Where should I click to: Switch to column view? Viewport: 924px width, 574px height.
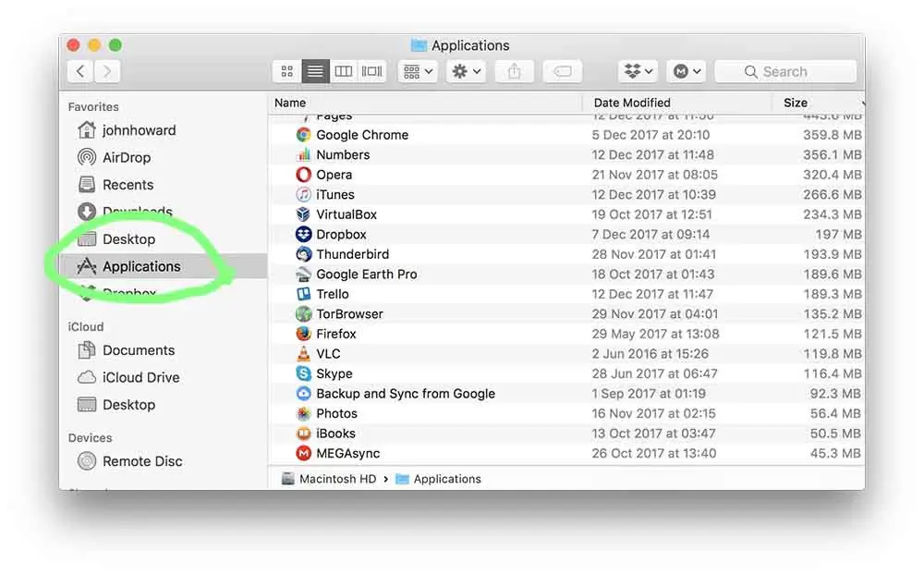click(x=344, y=71)
